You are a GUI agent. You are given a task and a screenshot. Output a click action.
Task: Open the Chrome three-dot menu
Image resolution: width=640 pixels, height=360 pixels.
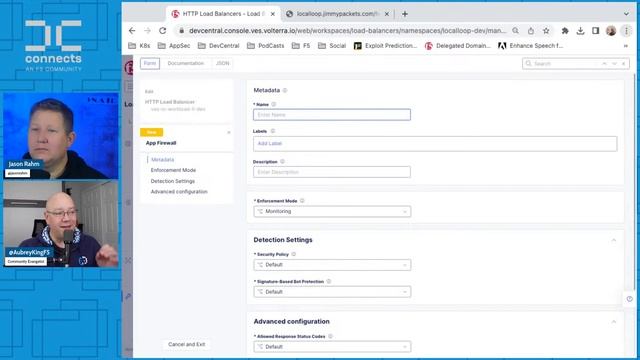pyautogui.click(x=626, y=31)
